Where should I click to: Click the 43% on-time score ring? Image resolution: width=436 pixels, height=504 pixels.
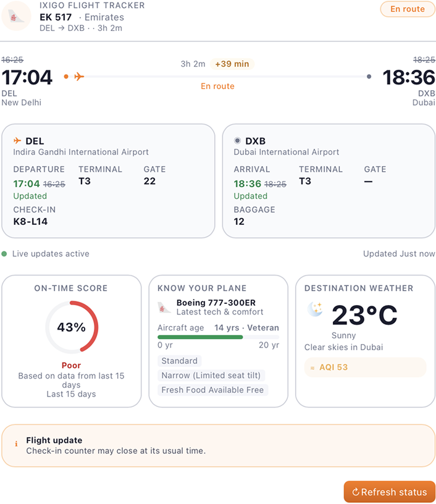[x=72, y=327]
